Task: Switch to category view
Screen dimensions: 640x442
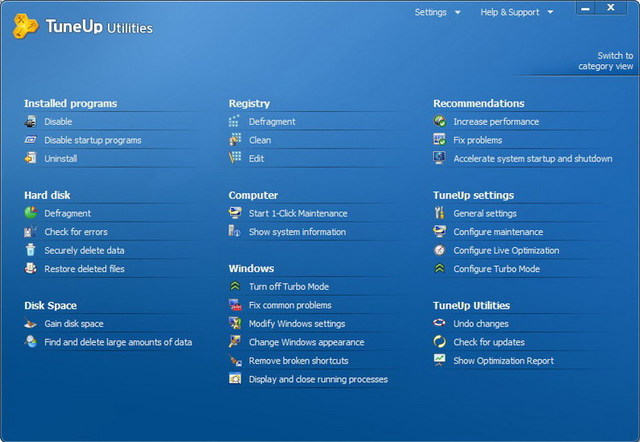Action: [605, 61]
